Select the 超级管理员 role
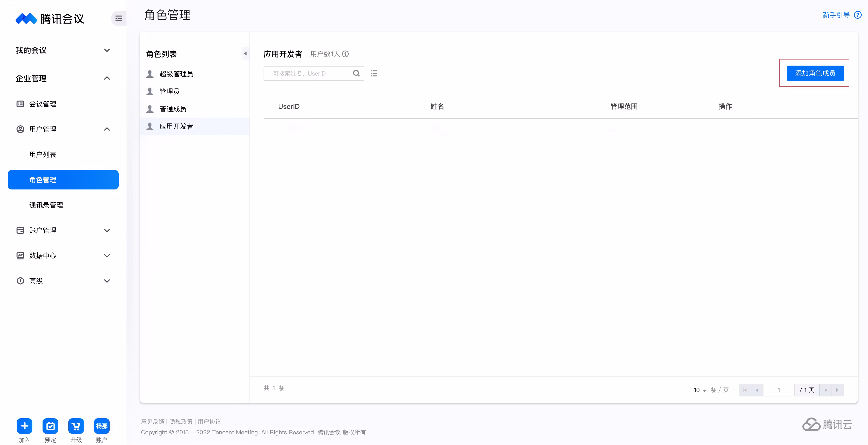This screenshot has width=868, height=445. tap(195, 74)
